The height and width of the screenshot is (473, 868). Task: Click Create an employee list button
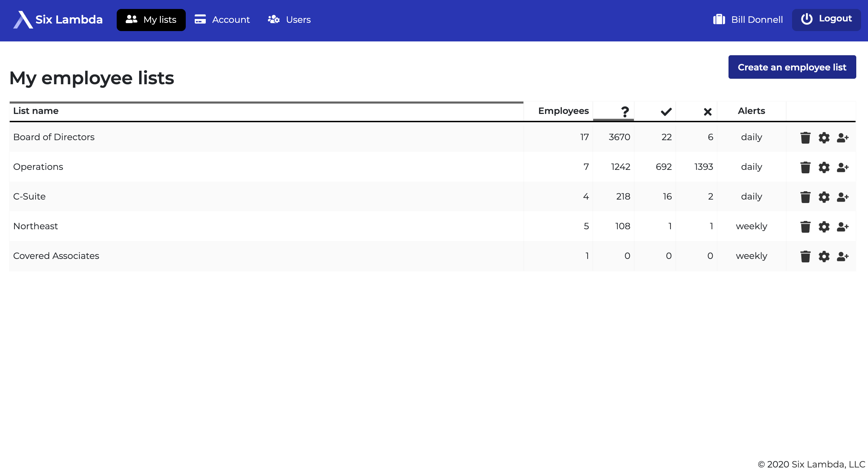coord(792,67)
